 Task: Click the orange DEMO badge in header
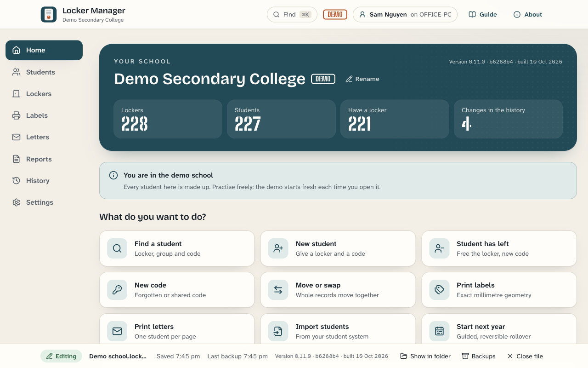coord(335,14)
